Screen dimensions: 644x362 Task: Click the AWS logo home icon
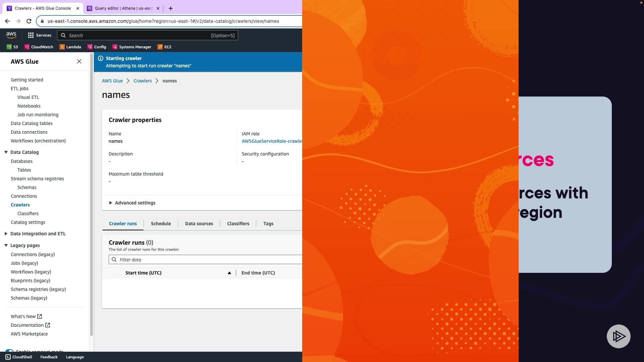click(x=11, y=35)
